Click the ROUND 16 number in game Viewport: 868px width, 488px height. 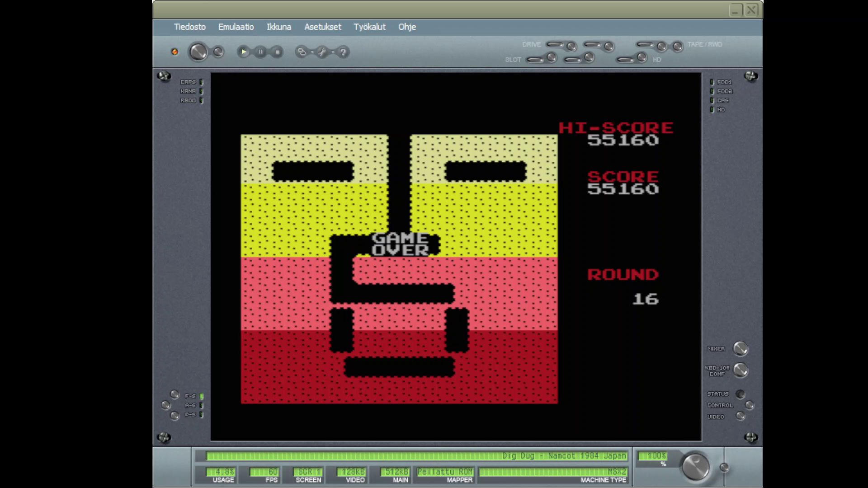[x=646, y=299]
